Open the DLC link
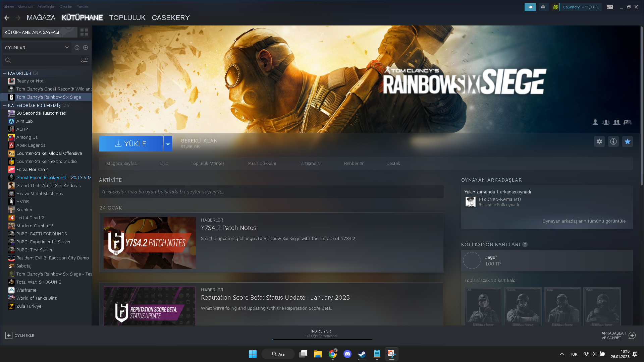Screen dimensions: 644x362 tap(164, 164)
